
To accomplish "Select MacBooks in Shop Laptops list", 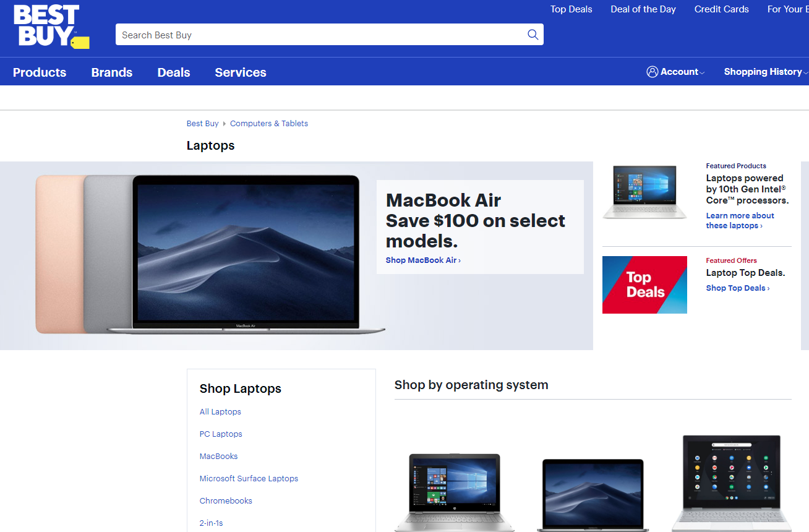I will click(219, 457).
